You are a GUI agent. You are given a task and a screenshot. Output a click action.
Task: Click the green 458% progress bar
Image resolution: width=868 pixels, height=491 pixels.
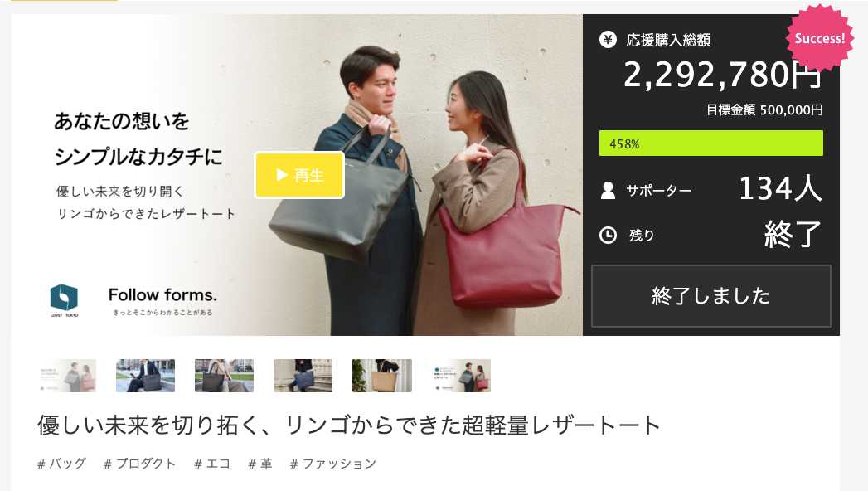coord(710,143)
